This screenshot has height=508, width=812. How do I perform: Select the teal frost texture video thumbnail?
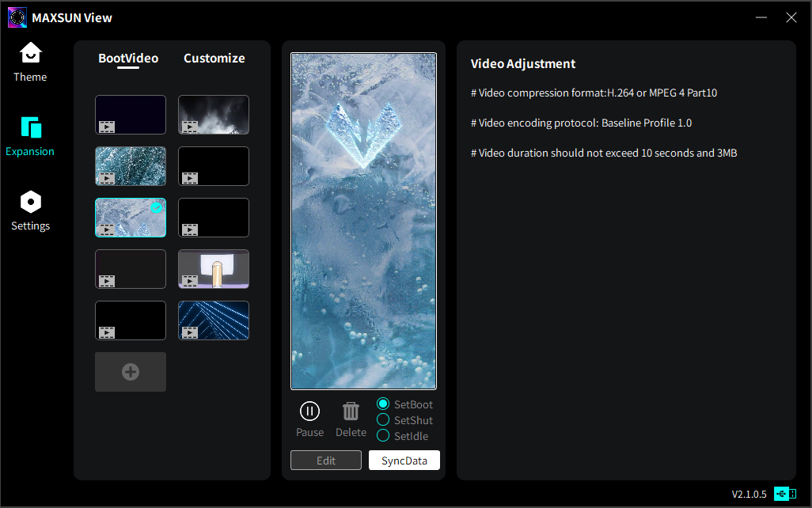click(x=131, y=166)
